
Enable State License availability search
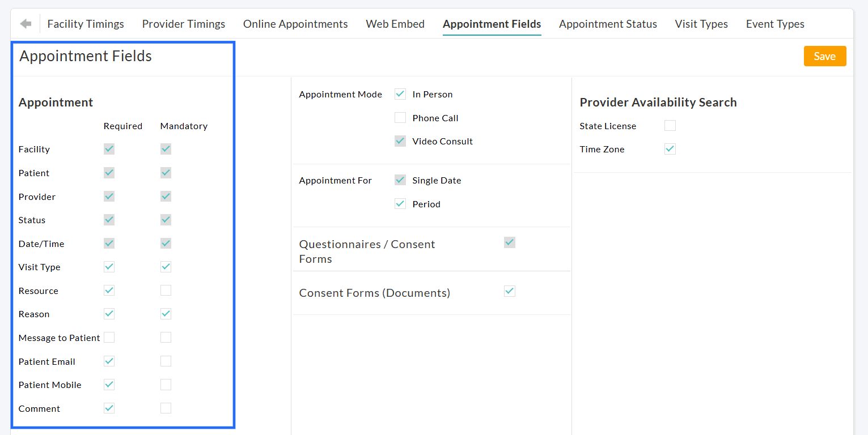[x=670, y=125]
